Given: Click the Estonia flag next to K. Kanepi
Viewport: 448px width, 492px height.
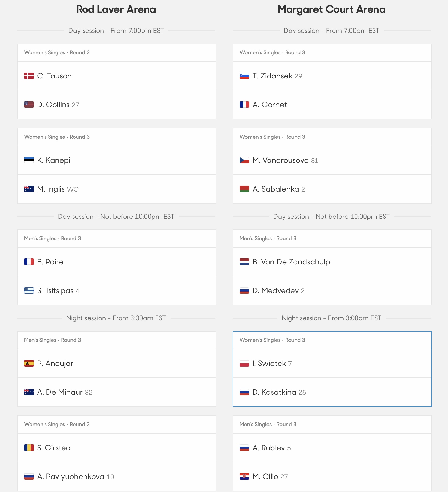Looking at the screenshot, I should (29, 160).
